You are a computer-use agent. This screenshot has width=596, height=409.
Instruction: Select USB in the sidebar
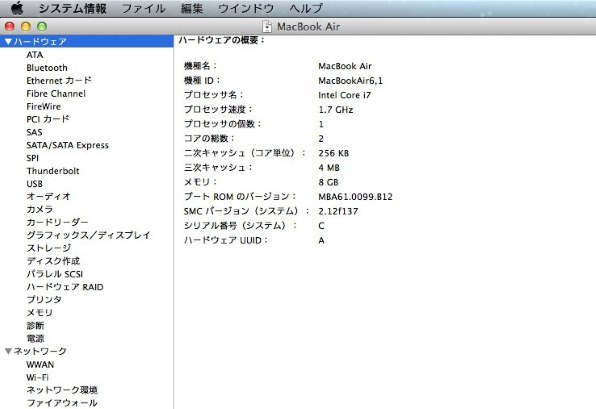(35, 184)
